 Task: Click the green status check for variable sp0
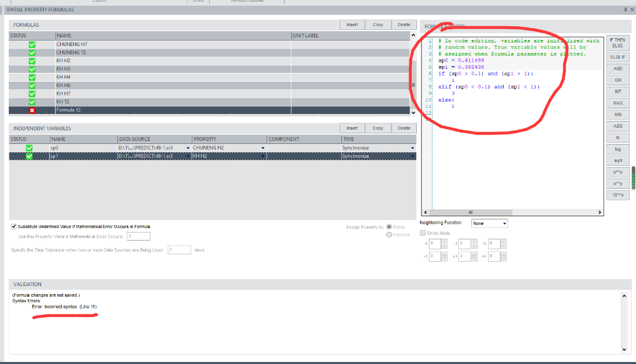pos(29,148)
